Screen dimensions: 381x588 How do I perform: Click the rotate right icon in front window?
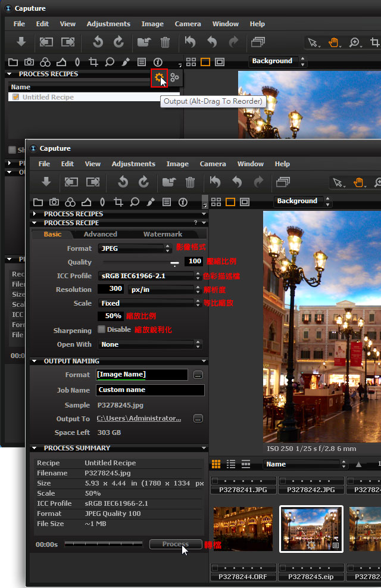143,182
